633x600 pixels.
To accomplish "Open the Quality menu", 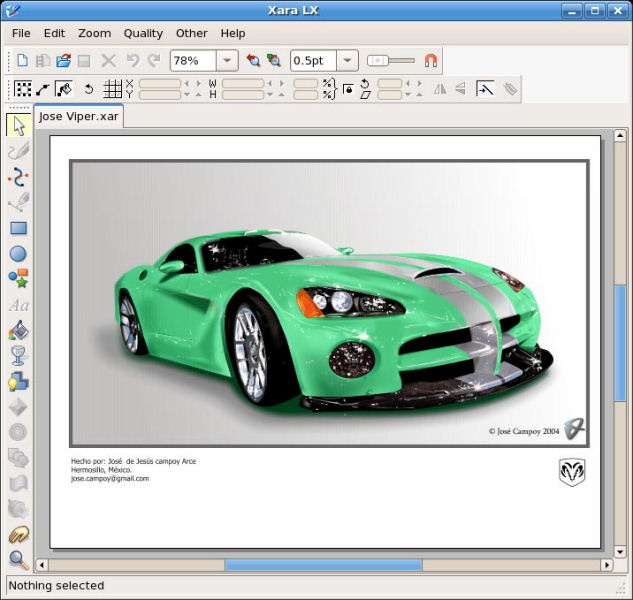I will pos(143,33).
